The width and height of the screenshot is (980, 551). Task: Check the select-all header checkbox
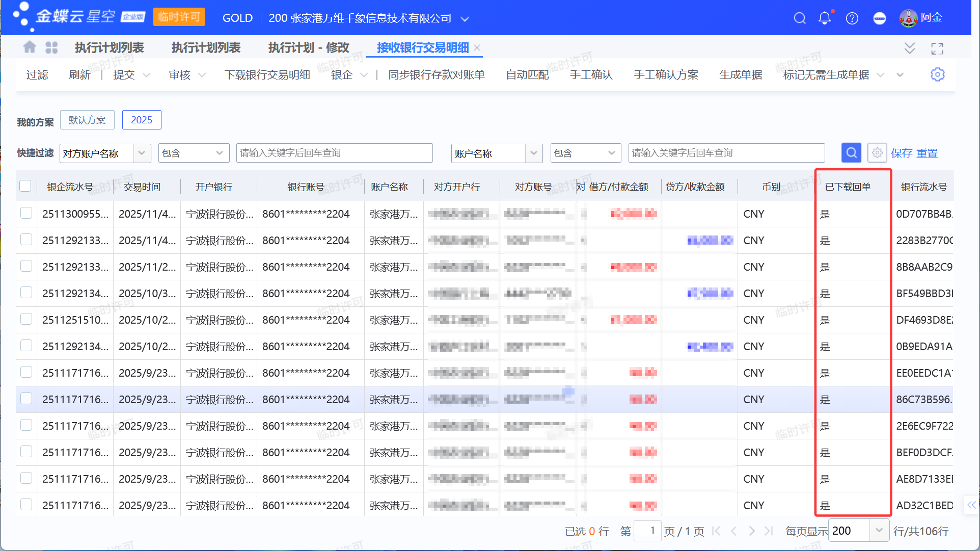click(25, 186)
